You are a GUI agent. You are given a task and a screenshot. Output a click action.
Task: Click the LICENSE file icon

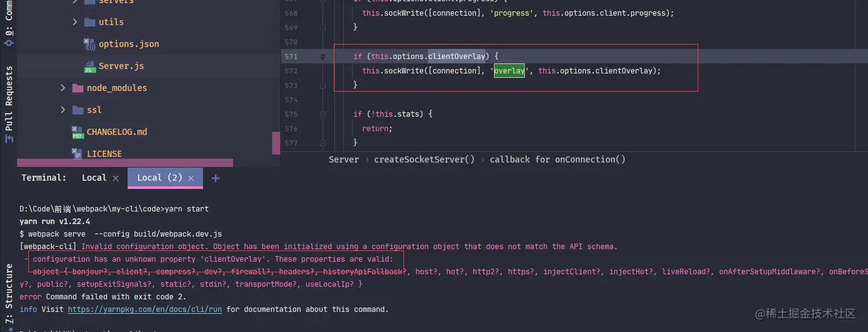tap(77, 153)
